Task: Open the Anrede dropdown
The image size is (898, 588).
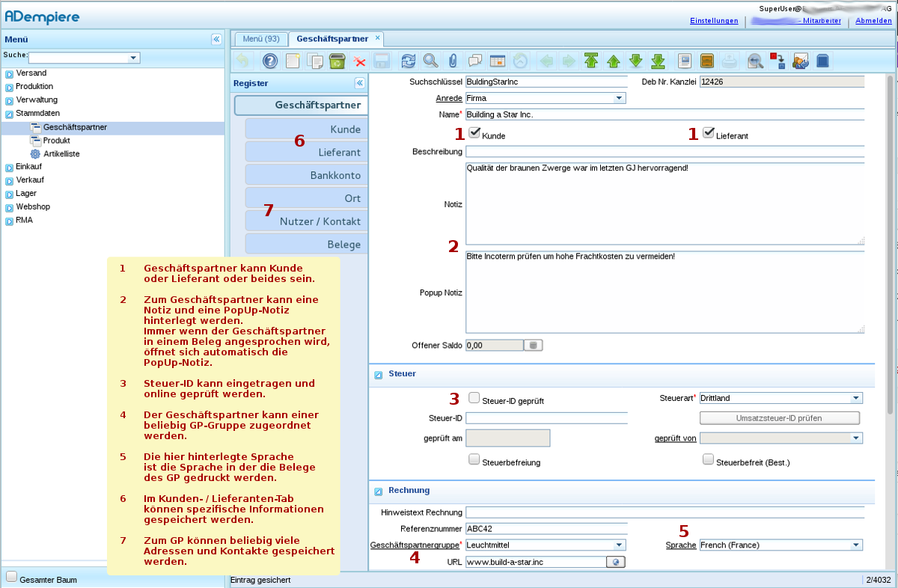Action: tap(620, 98)
